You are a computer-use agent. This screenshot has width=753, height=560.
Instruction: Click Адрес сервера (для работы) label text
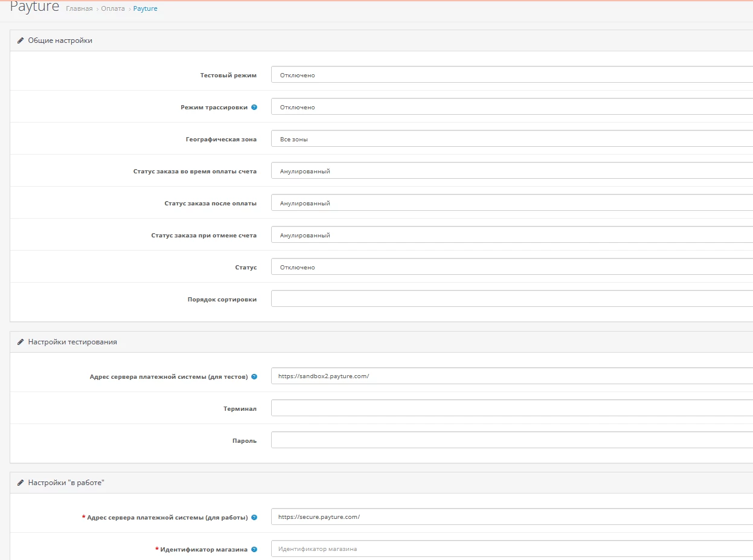point(167,517)
